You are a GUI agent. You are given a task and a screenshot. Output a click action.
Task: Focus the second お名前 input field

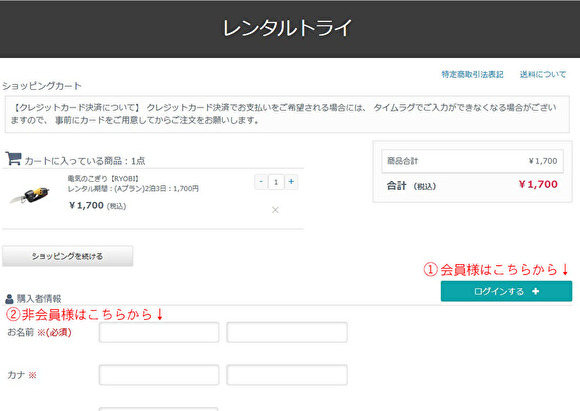pyautogui.click(x=287, y=332)
